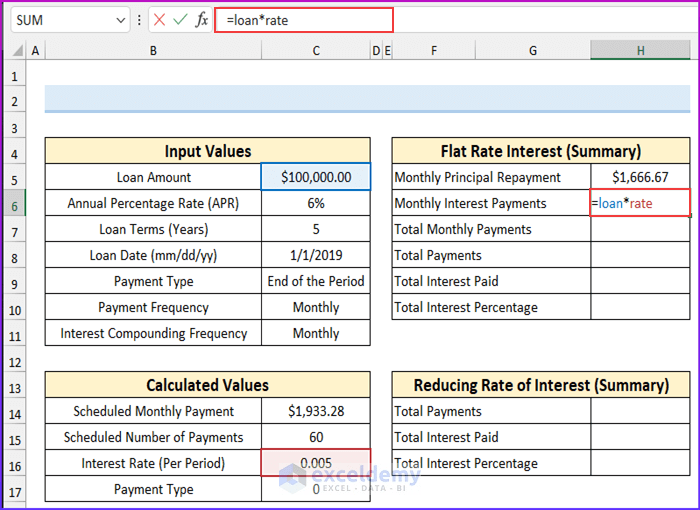Click the Scheduled Monthly Payment label
Viewport: 700px width, 510px height.
[x=153, y=411]
